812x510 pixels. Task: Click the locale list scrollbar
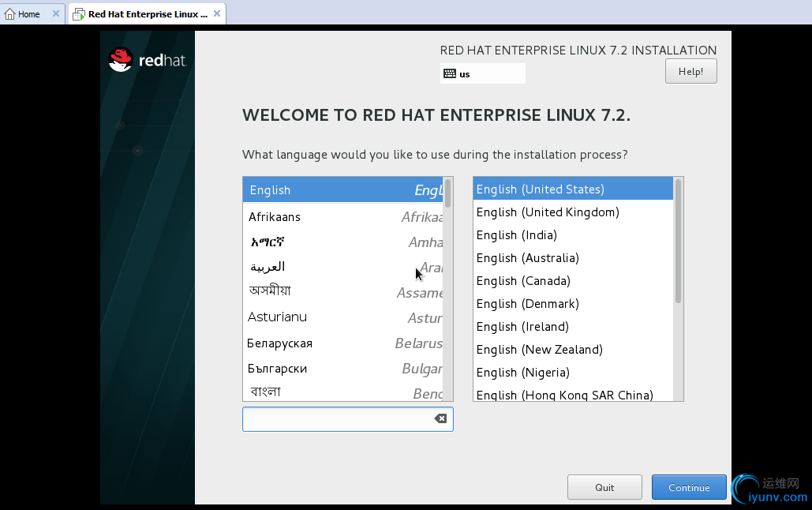click(678, 241)
